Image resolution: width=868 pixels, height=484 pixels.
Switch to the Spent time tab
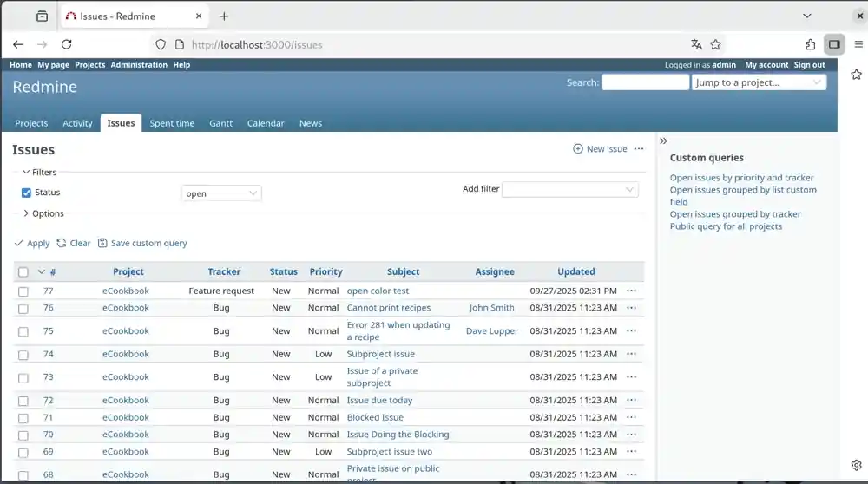[172, 123]
